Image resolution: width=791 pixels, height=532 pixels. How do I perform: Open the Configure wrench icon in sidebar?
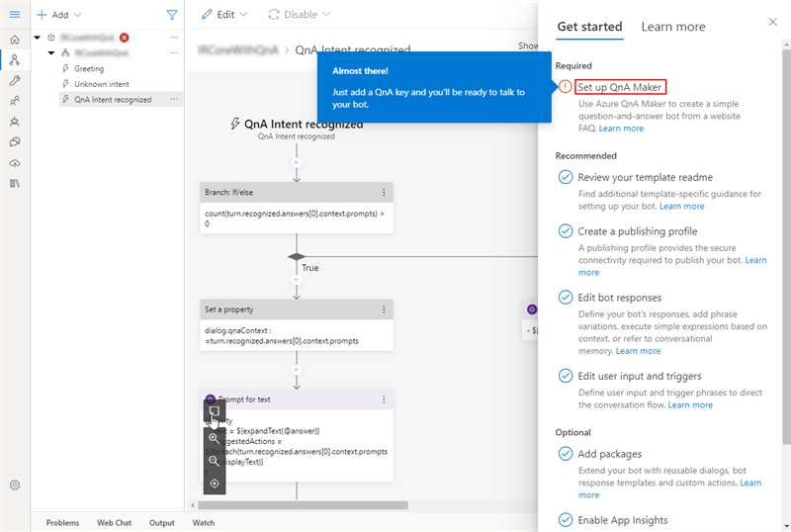[14, 80]
